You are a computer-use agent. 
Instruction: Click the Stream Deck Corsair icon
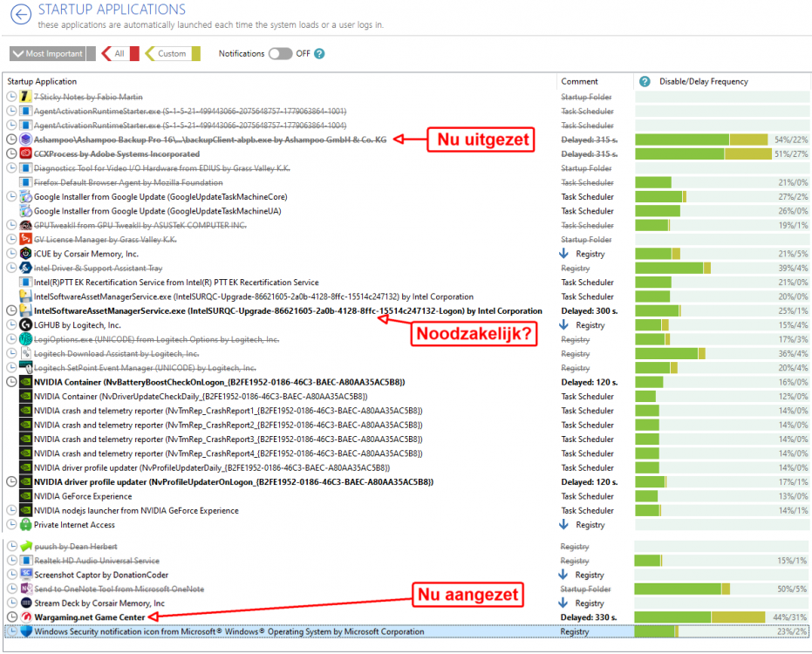coord(26,603)
